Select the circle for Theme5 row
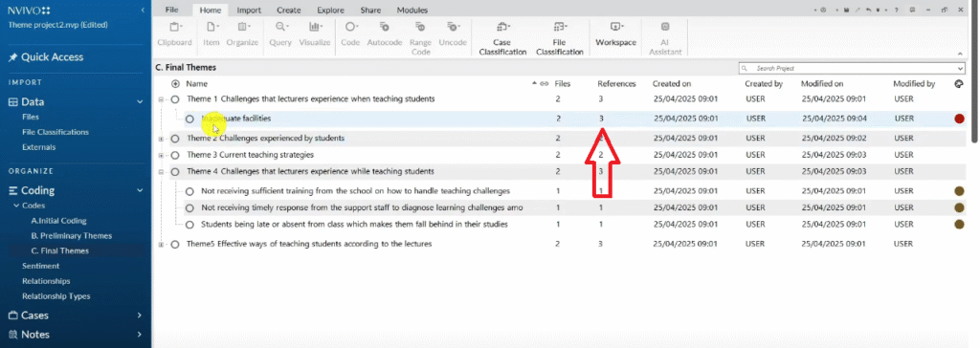The image size is (980, 348). click(x=175, y=245)
